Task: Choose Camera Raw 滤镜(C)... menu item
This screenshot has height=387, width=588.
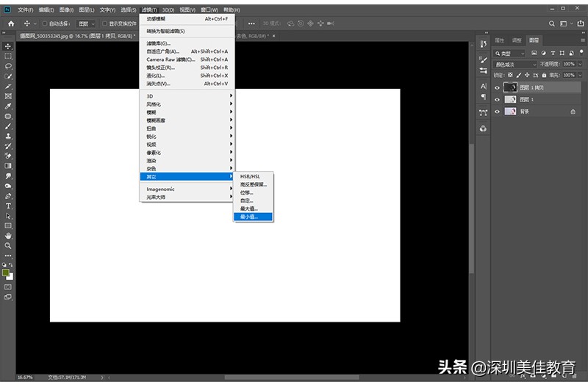Action: click(187, 59)
